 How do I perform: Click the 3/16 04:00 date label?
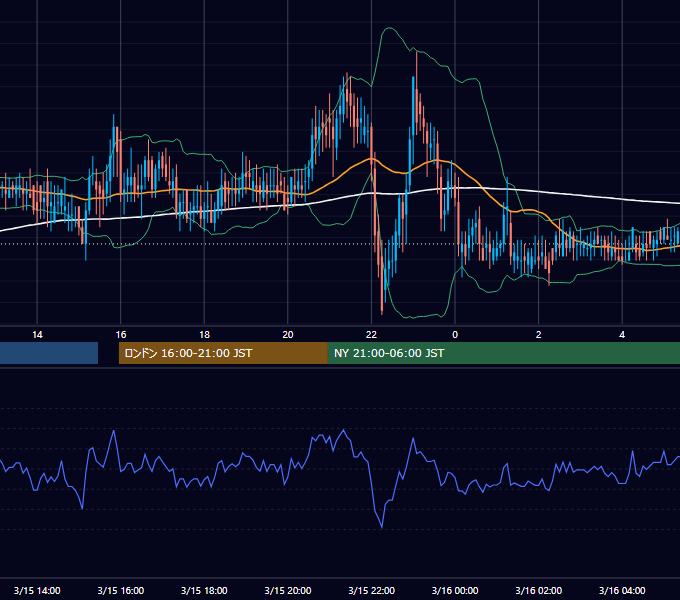[x=622, y=590]
